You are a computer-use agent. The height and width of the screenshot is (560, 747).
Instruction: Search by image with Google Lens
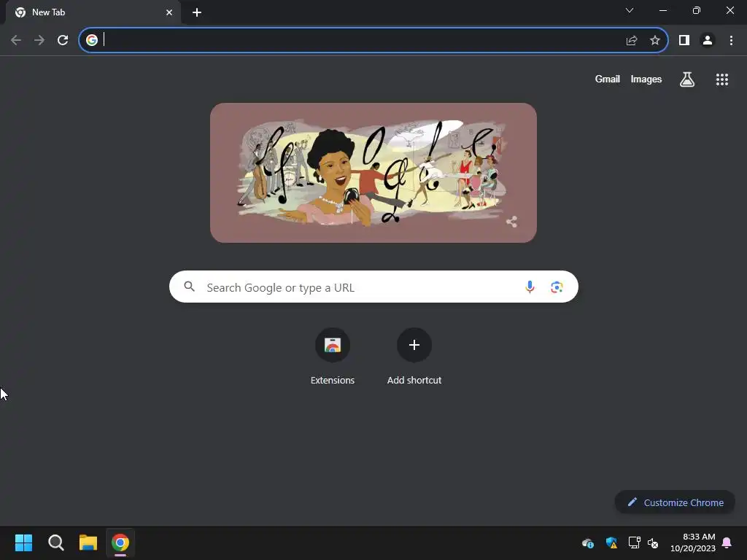(557, 287)
